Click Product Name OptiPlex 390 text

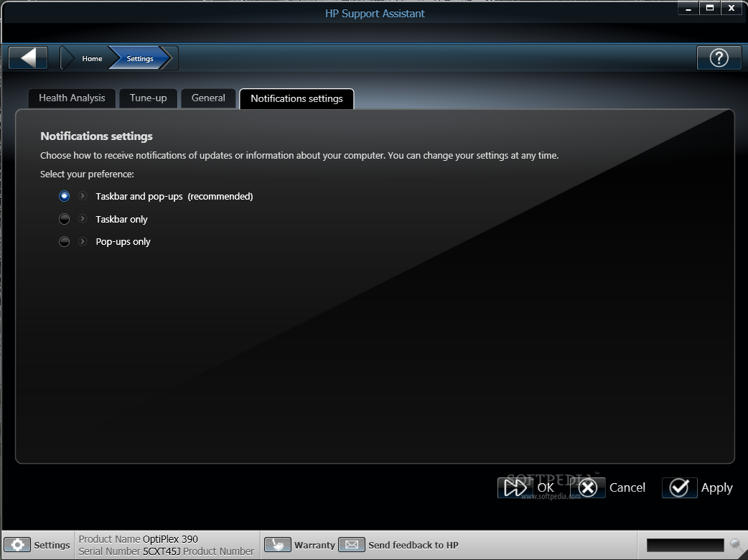click(139, 539)
